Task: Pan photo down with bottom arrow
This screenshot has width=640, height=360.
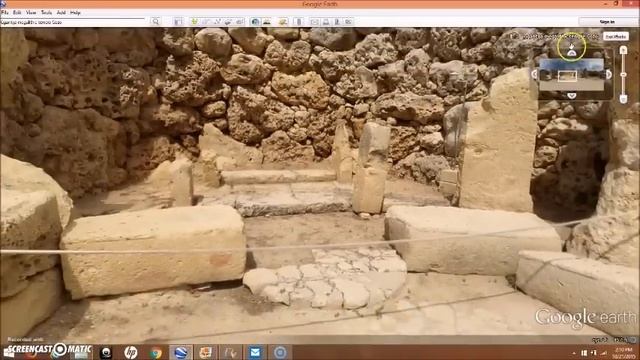Action: (571, 96)
